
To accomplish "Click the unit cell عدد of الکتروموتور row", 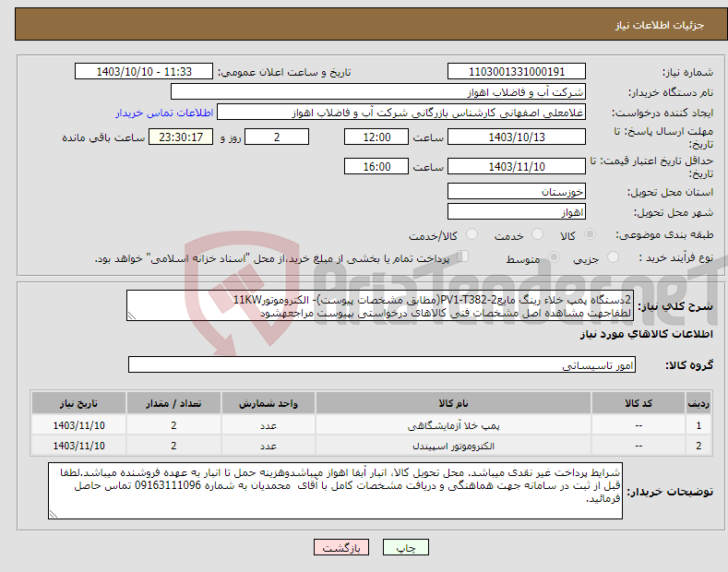I will click(268, 446).
